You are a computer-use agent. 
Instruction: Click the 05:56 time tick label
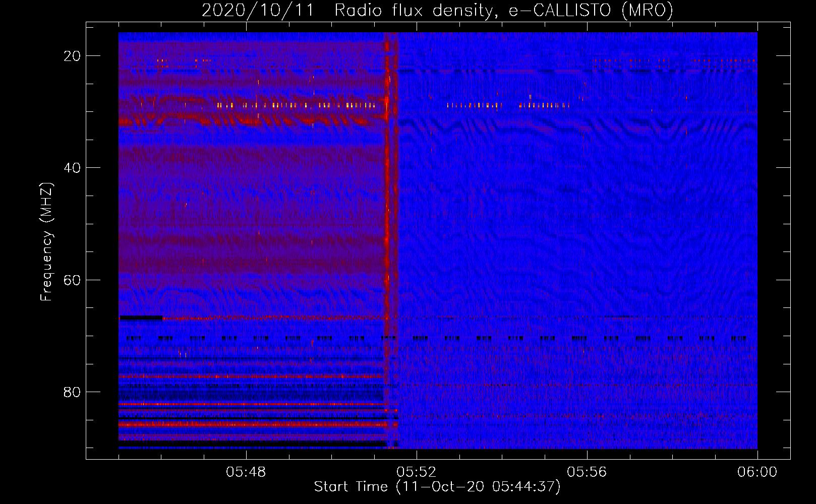coord(587,472)
